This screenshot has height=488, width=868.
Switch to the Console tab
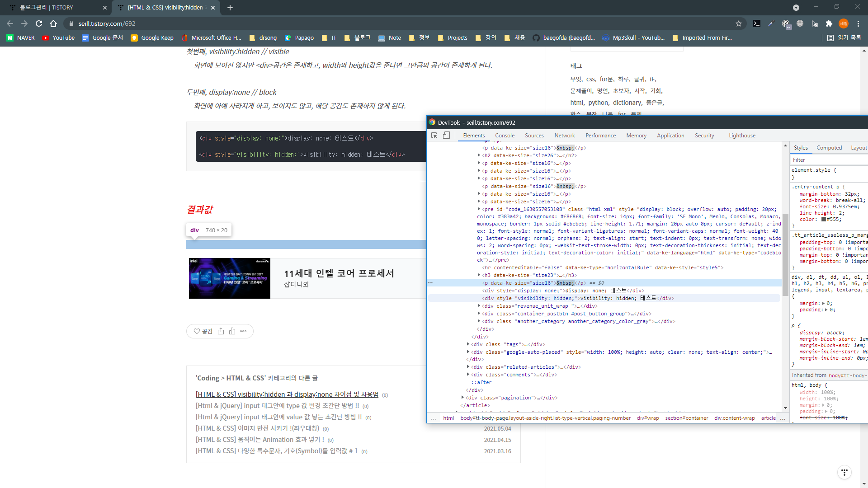point(505,136)
